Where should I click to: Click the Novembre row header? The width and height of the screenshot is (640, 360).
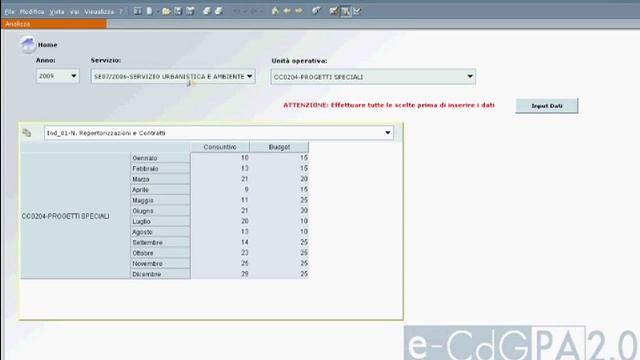(160, 264)
